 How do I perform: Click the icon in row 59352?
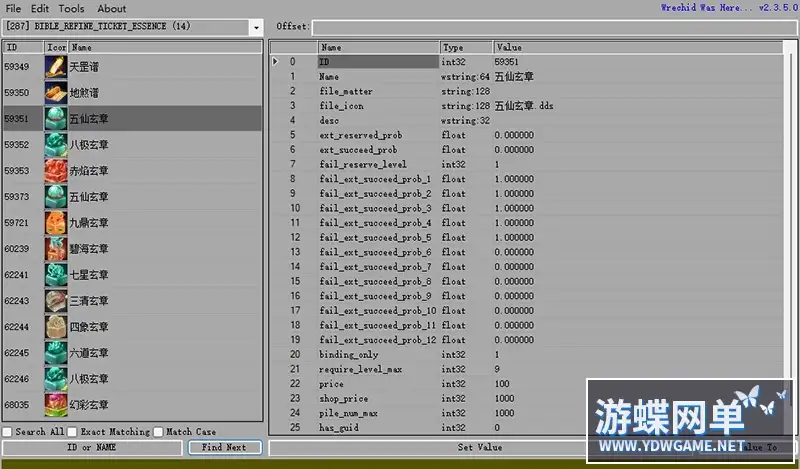pos(56,145)
